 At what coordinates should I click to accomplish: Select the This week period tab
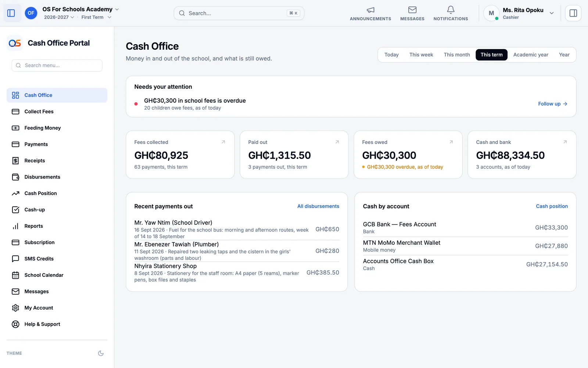(x=421, y=55)
